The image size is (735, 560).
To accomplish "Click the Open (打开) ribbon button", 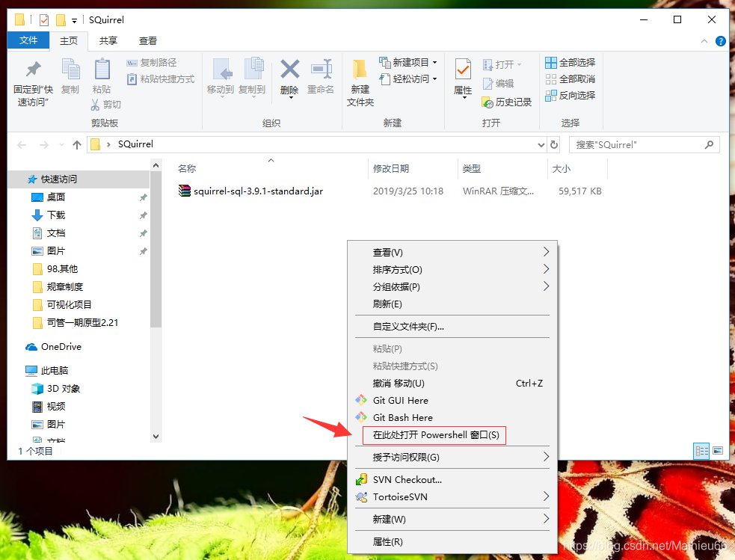I will point(502,64).
